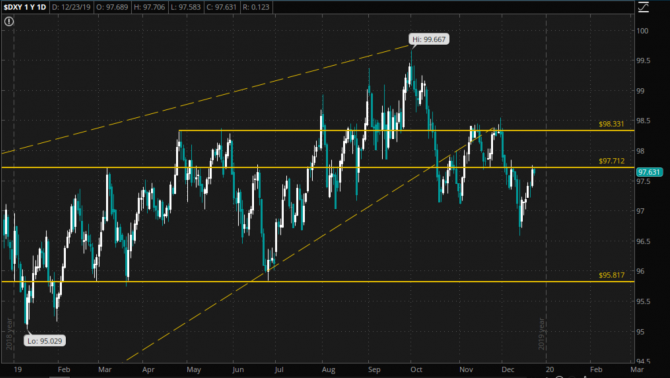Click the $98.331 price level label

point(611,124)
